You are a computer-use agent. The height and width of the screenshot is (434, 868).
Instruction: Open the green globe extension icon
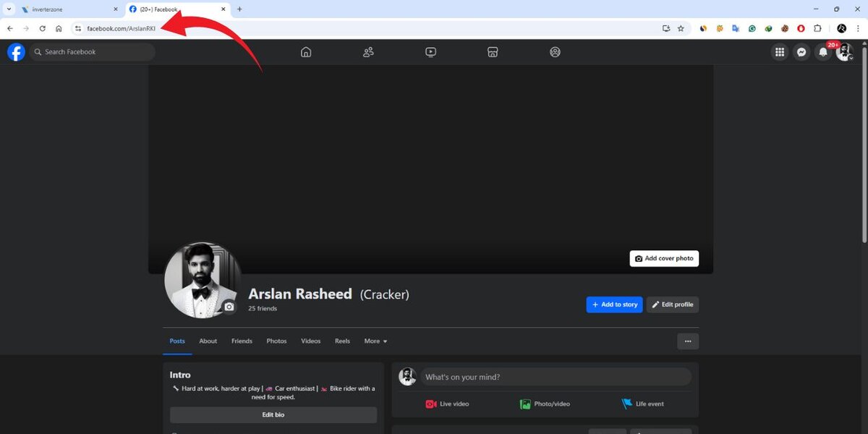[x=768, y=29]
